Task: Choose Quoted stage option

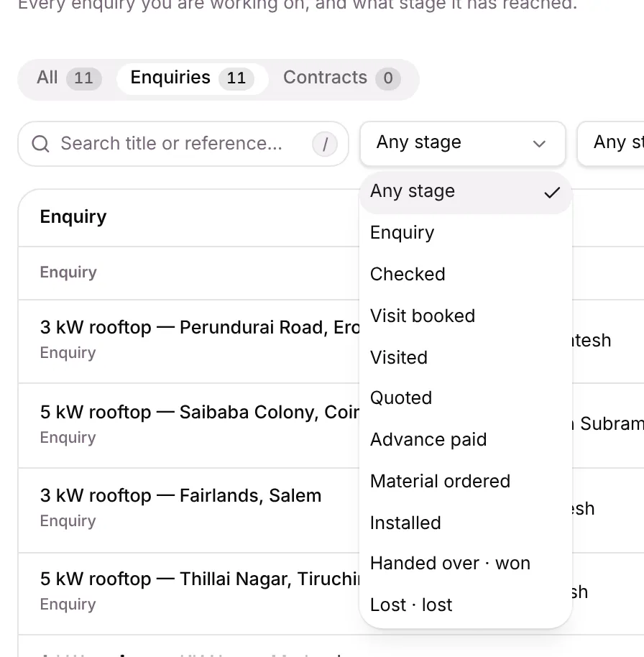Action: [x=466, y=398]
